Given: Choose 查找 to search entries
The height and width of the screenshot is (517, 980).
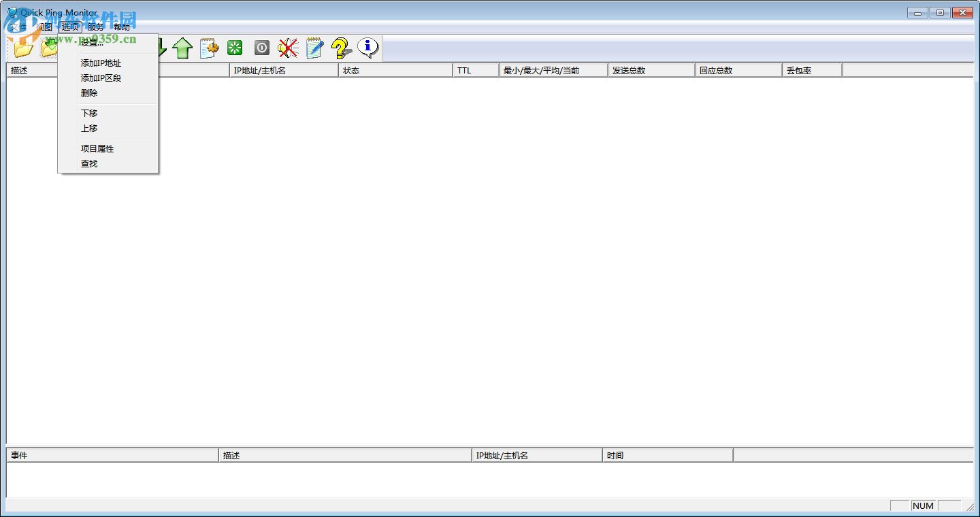Looking at the screenshot, I should point(88,163).
